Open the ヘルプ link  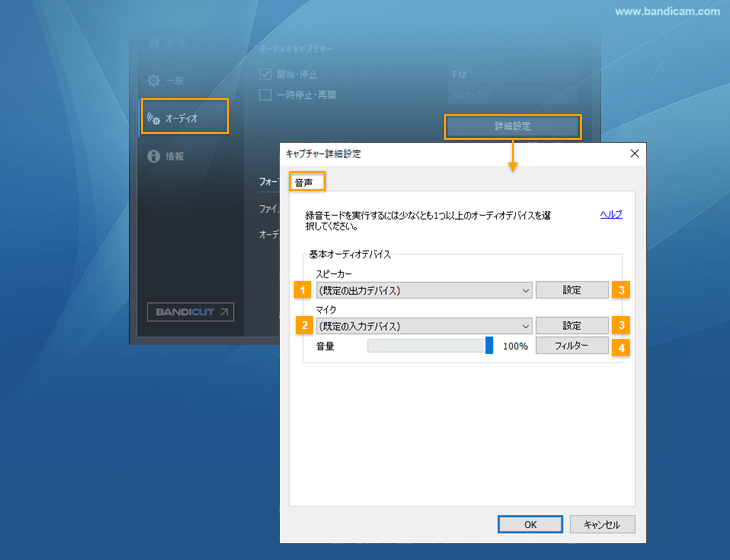610,214
